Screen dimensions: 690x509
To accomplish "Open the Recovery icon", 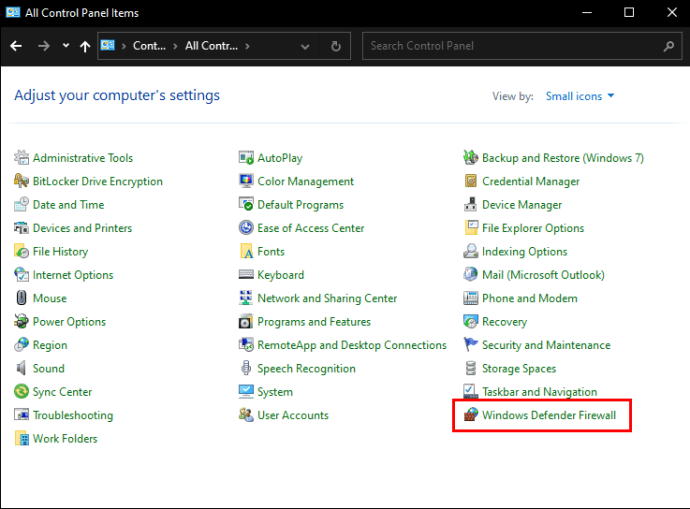I will coord(471,322).
